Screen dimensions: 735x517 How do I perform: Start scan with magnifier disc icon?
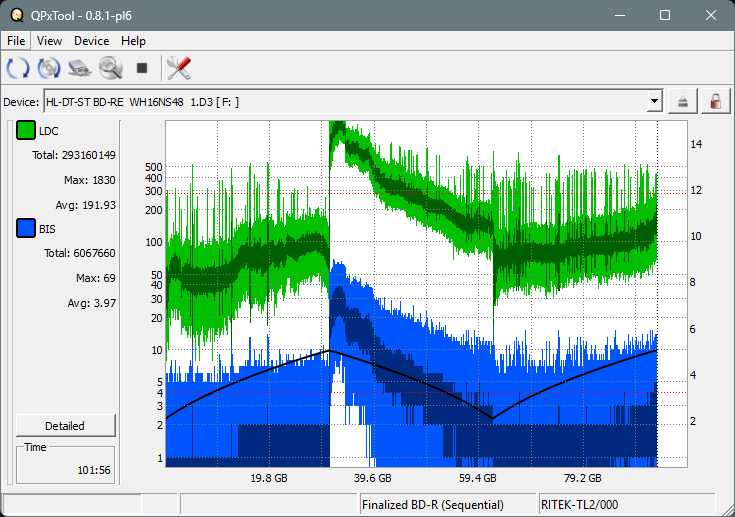pos(111,68)
